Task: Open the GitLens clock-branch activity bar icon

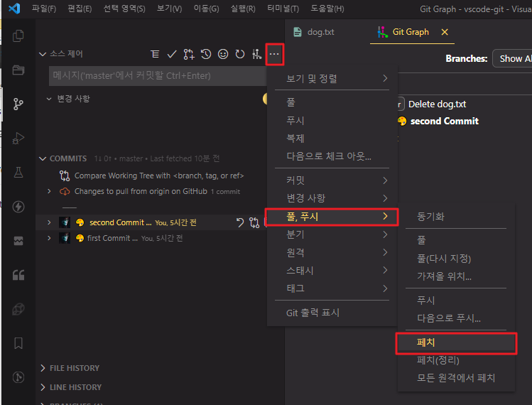Action: (18, 377)
